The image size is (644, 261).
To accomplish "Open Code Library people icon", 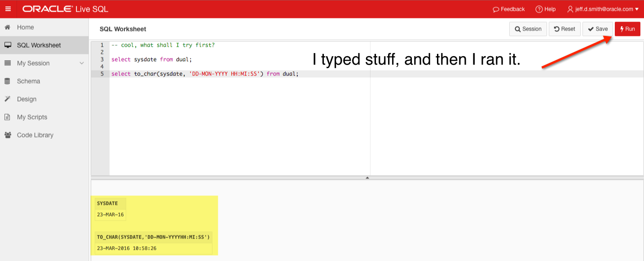I will tap(8, 135).
